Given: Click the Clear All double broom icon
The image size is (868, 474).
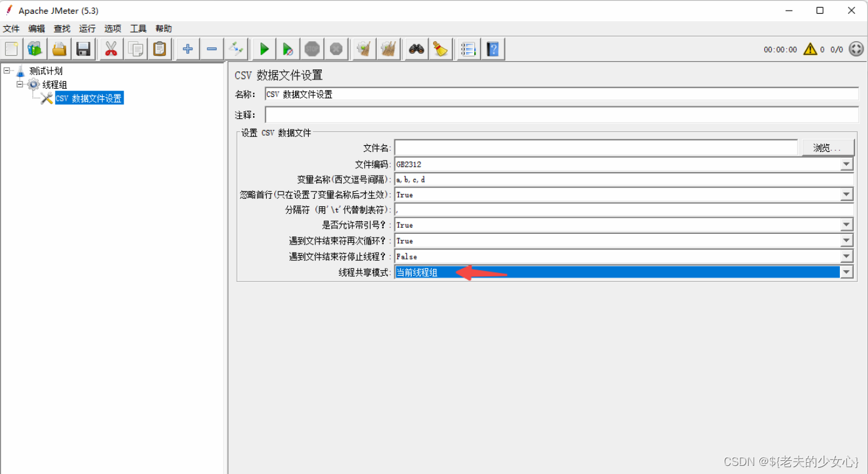Looking at the screenshot, I should pyautogui.click(x=389, y=49).
